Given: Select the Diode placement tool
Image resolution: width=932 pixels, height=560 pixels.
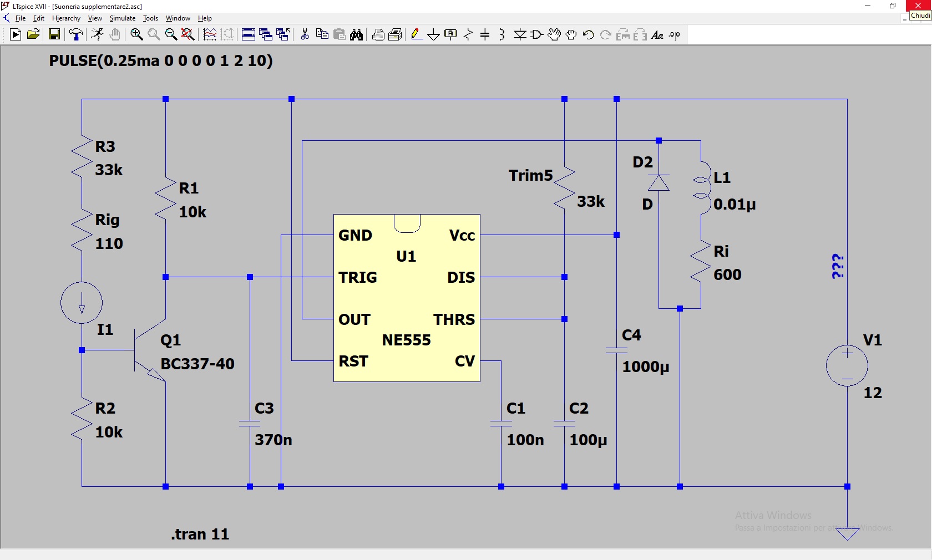Looking at the screenshot, I should coord(520,35).
